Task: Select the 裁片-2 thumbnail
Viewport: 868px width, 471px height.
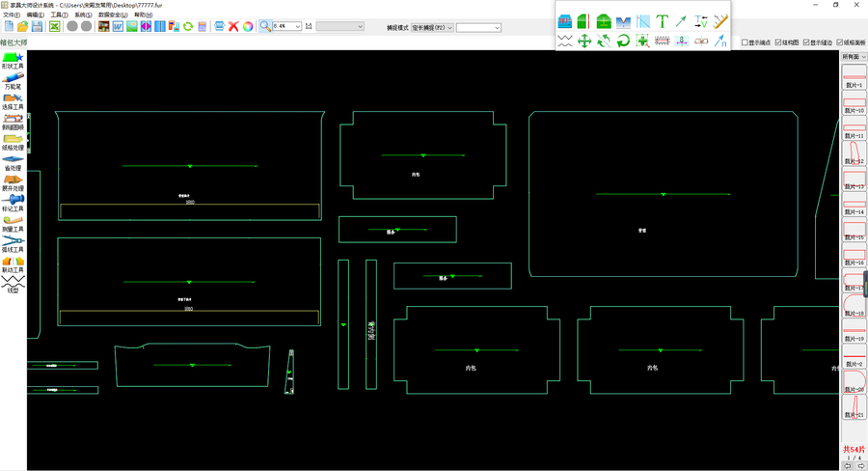Action: click(x=854, y=356)
